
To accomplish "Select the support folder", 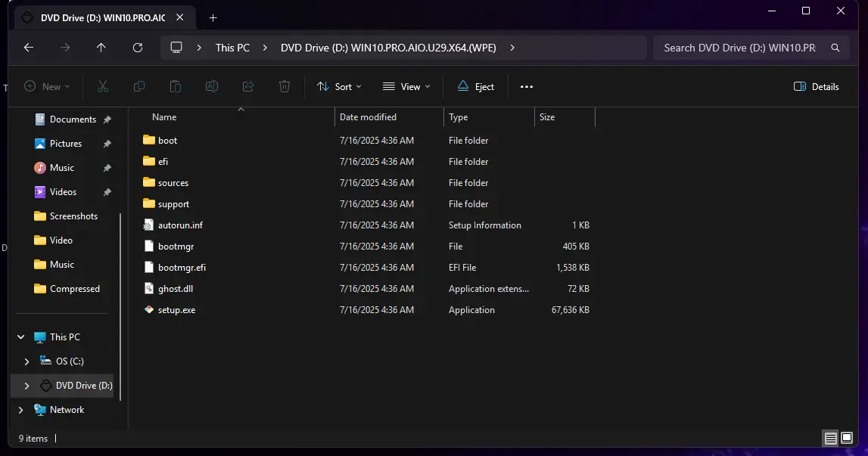I will 174,204.
